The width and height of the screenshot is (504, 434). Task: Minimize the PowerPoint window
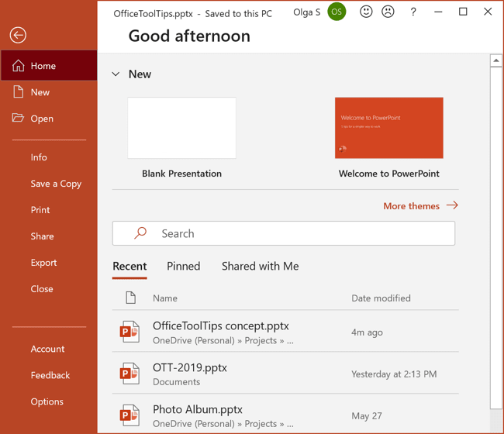click(438, 12)
